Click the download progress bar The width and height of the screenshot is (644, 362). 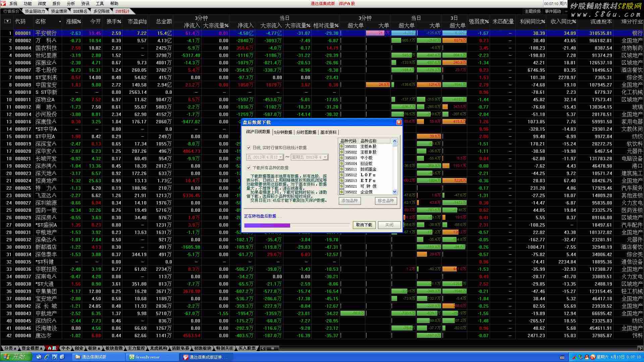298,226
